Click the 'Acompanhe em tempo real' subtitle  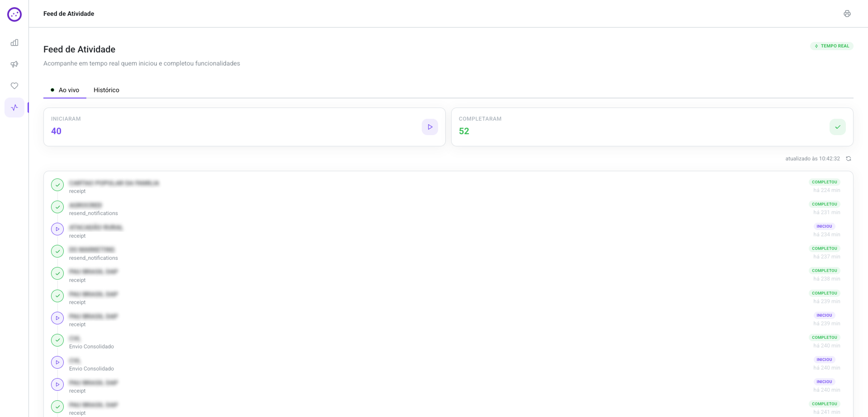click(x=142, y=63)
